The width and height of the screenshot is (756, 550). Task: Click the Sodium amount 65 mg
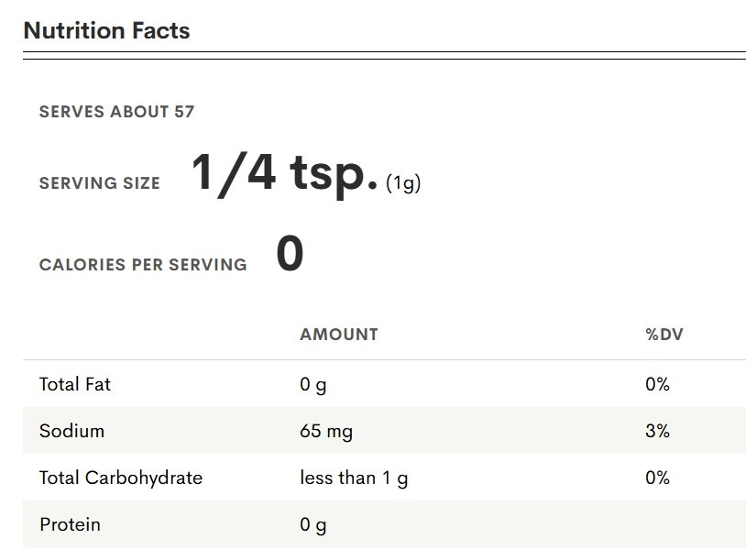pos(326,432)
